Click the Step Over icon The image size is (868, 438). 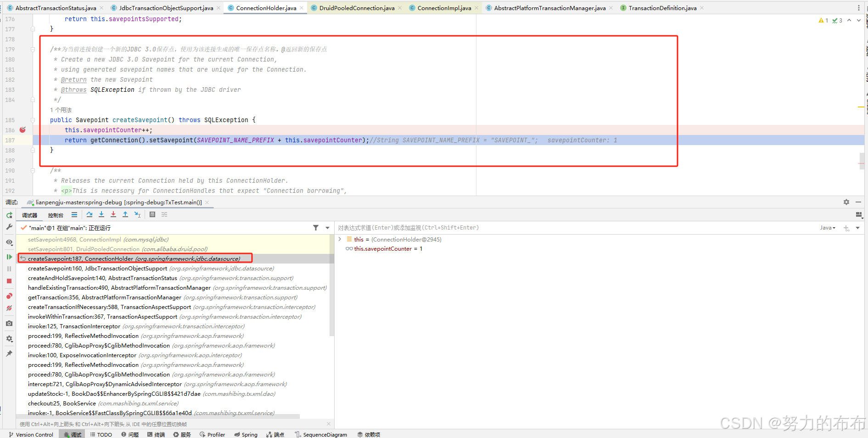90,214
